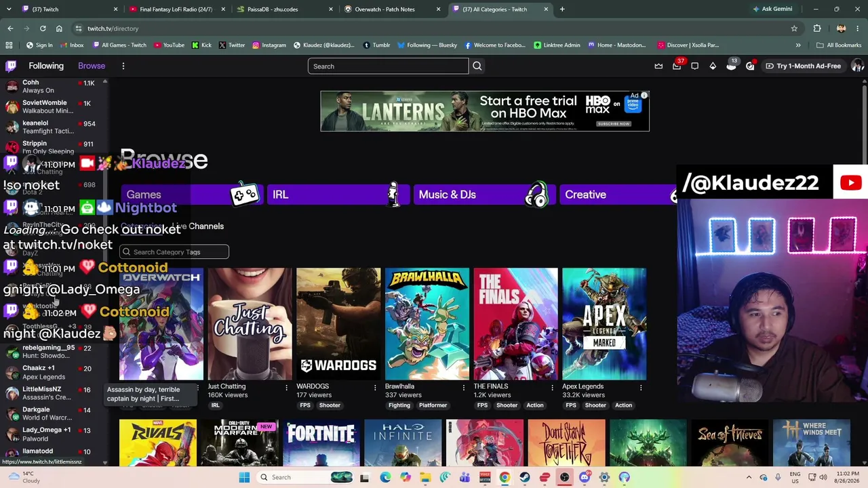Viewport: 868px width, 488px height.
Task: Click the search magnifier button
Action: pyautogui.click(x=477, y=66)
